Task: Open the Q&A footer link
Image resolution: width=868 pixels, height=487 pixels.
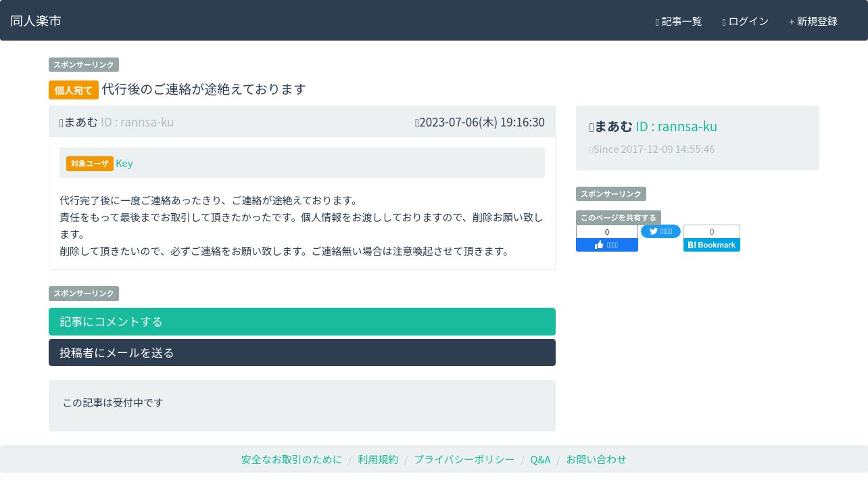Action: [x=540, y=459]
